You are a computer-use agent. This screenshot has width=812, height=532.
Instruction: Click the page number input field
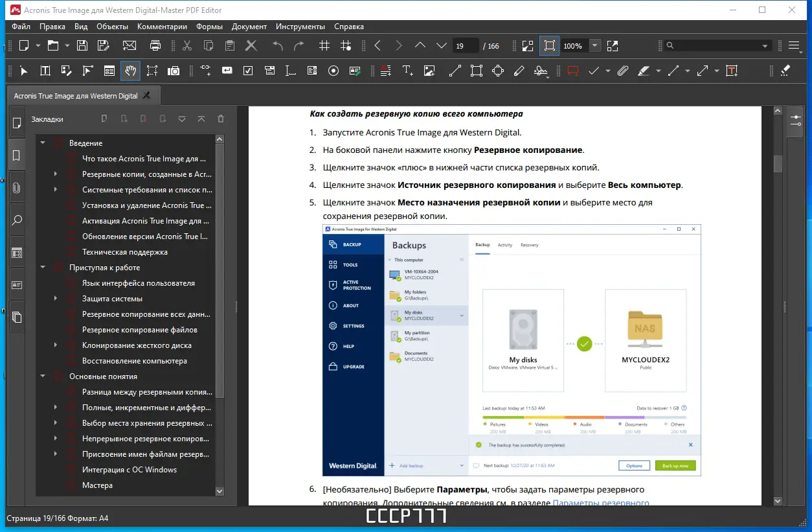pyautogui.click(x=465, y=46)
